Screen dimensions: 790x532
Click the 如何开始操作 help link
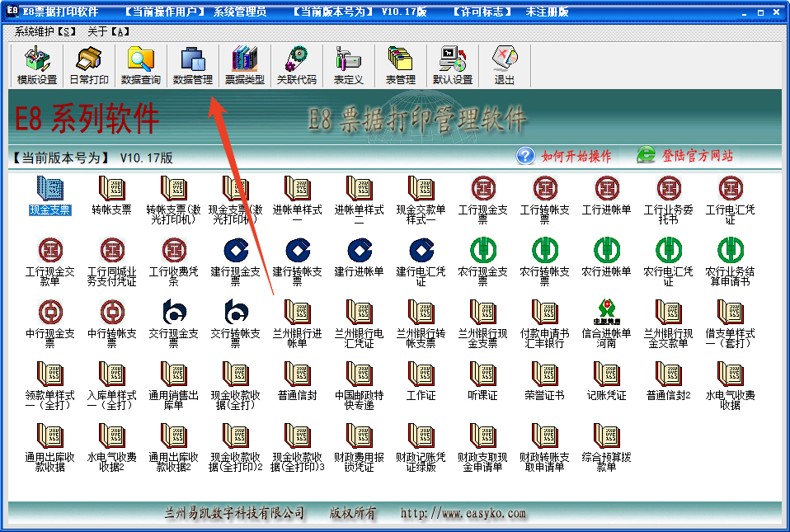click(577, 156)
